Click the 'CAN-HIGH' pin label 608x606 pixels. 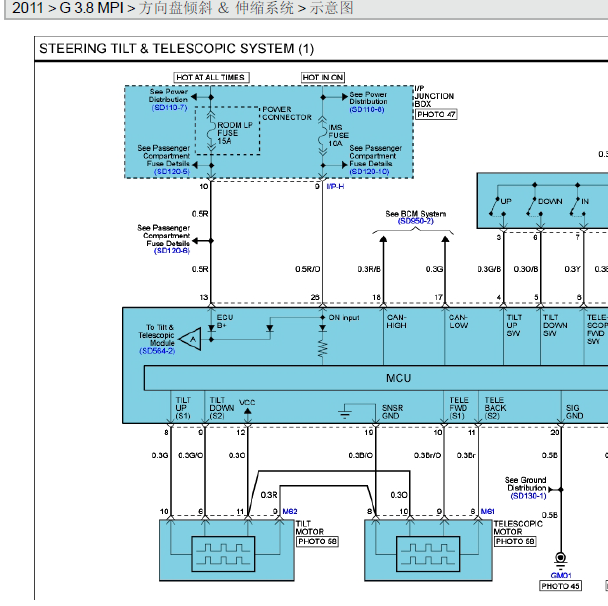point(396,321)
